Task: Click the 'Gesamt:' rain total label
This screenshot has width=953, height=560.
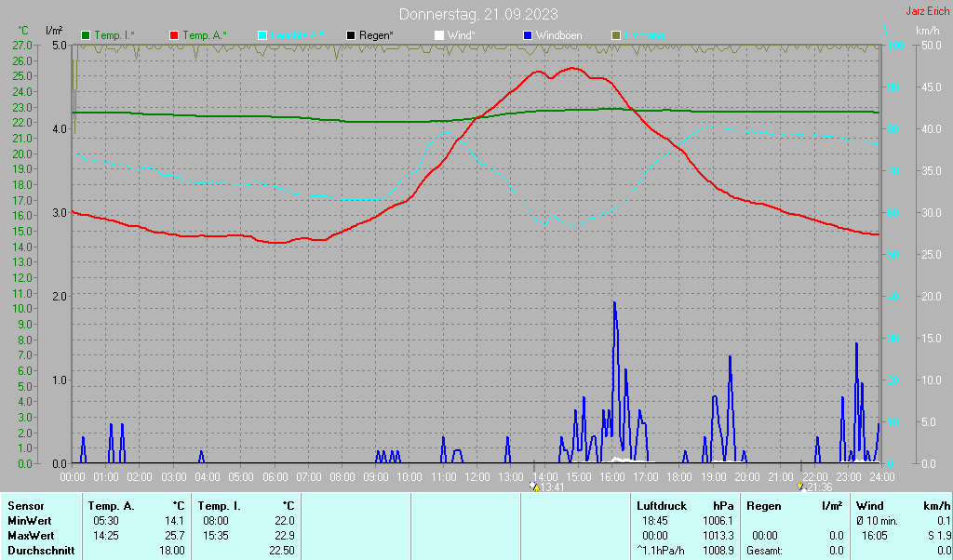Action: pos(765,551)
